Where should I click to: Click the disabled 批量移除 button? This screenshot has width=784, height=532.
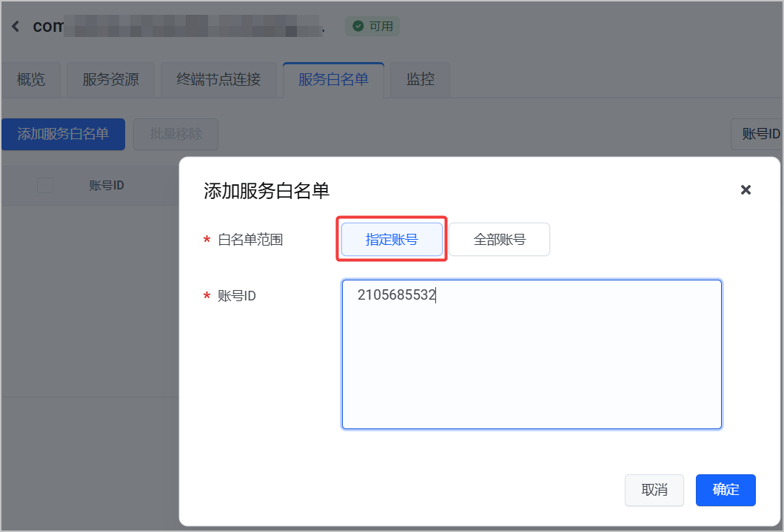(176, 134)
